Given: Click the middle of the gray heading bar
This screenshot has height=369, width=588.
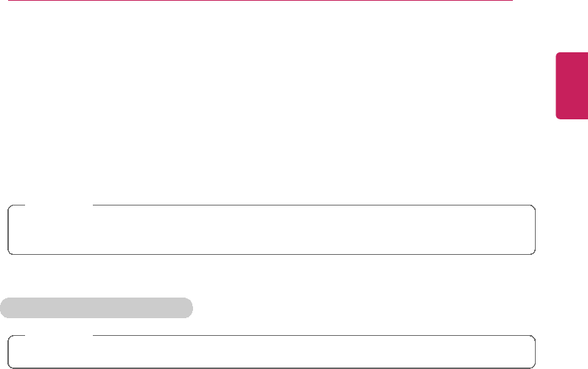Looking at the screenshot, I should pos(97,308).
